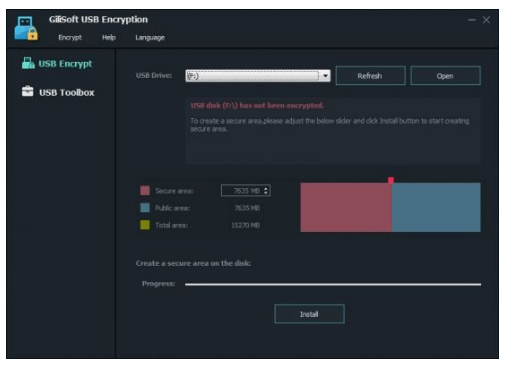Click the Total area 15270 MB value

click(245, 225)
